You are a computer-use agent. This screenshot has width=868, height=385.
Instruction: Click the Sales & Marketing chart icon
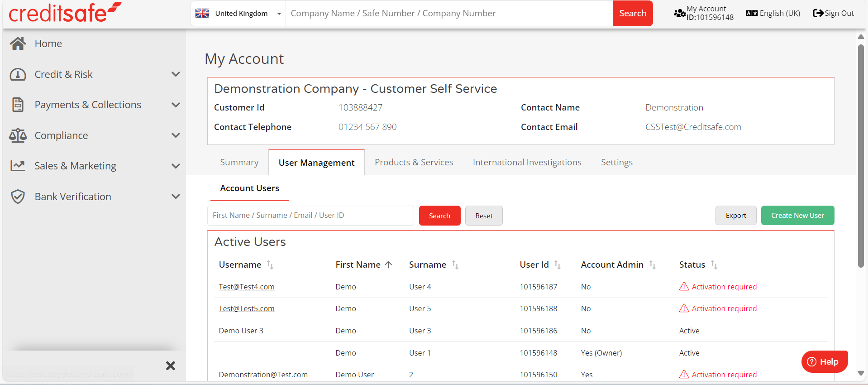(x=18, y=166)
